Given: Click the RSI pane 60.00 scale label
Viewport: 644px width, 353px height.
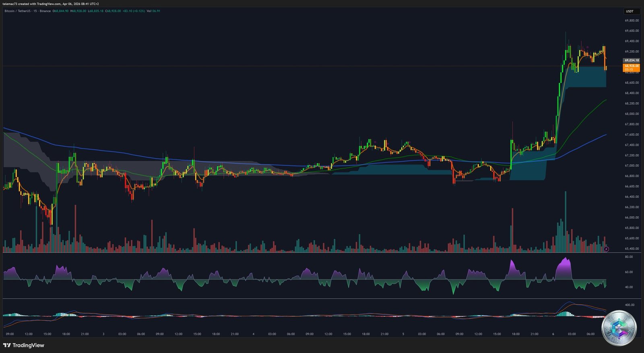Looking at the screenshot, I should 629,272.
